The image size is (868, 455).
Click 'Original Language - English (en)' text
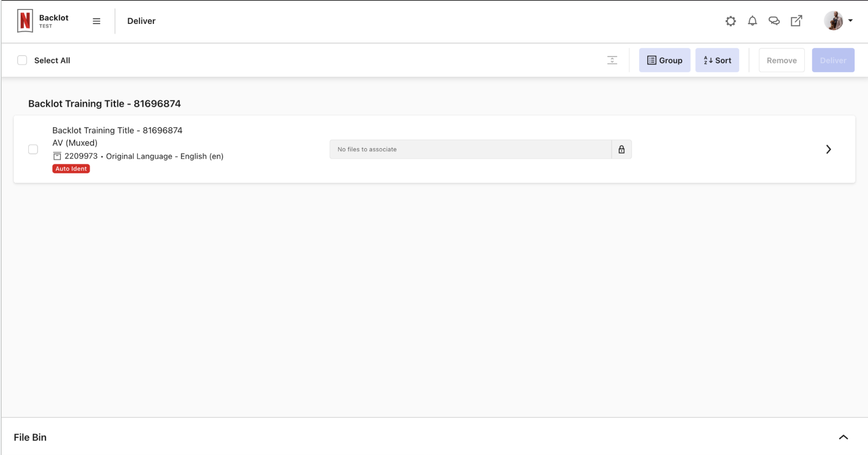[x=165, y=156]
